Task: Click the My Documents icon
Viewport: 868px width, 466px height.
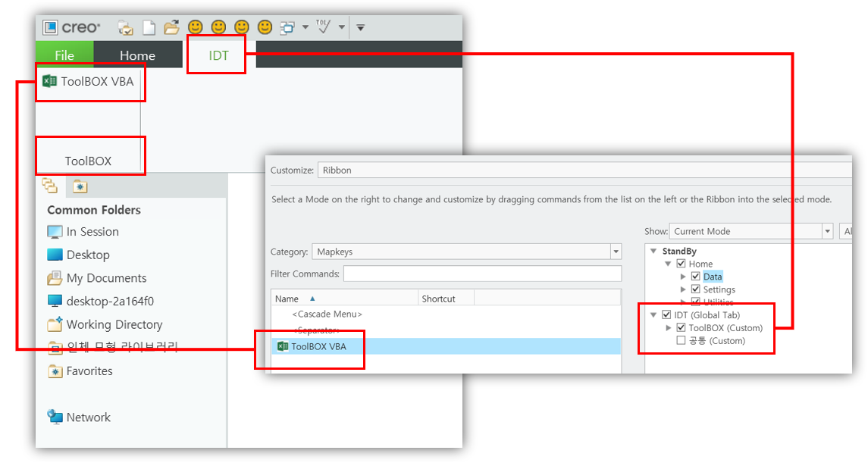Action: click(x=55, y=278)
